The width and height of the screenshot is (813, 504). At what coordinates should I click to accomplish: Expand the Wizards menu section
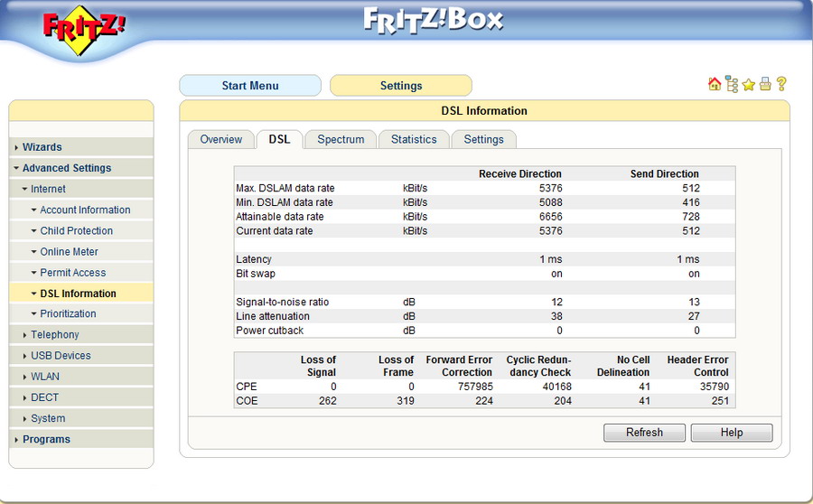click(42, 147)
